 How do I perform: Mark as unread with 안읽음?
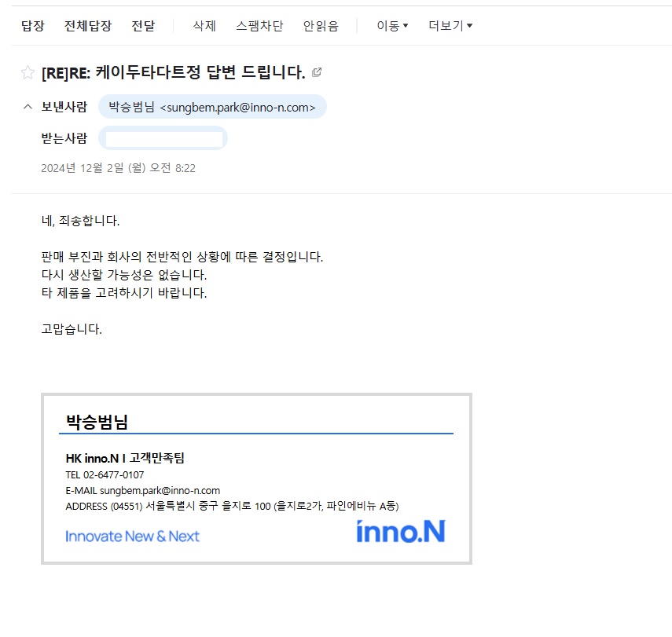tap(321, 26)
